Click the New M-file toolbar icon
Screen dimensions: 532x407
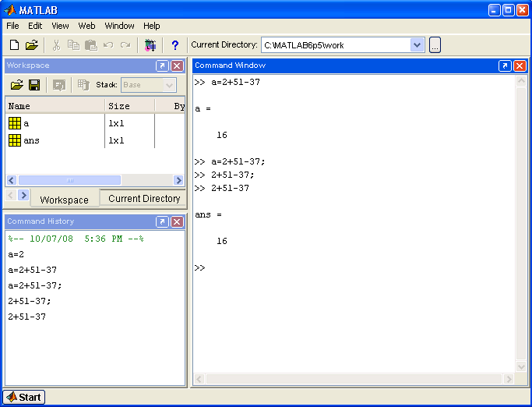(x=14, y=45)
